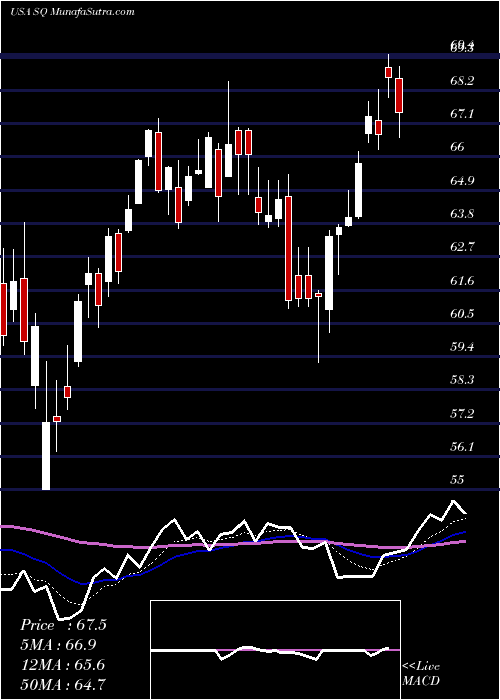The image size is (500, 700).
Task: Click the 67.1 price axis label
Action: click(462, 114)
